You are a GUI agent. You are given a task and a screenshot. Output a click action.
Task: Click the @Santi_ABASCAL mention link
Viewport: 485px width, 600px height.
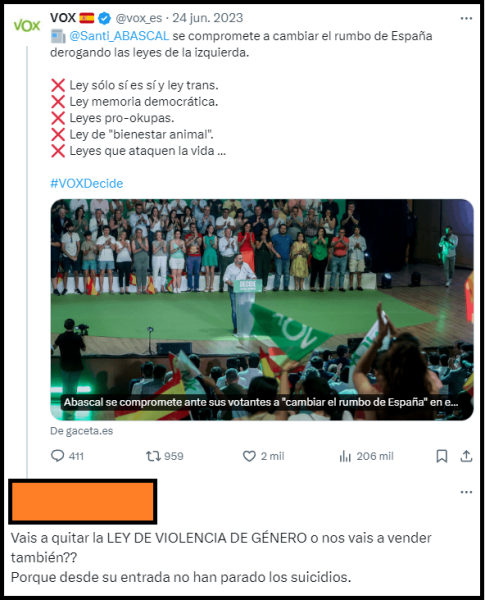pos(119,36)
